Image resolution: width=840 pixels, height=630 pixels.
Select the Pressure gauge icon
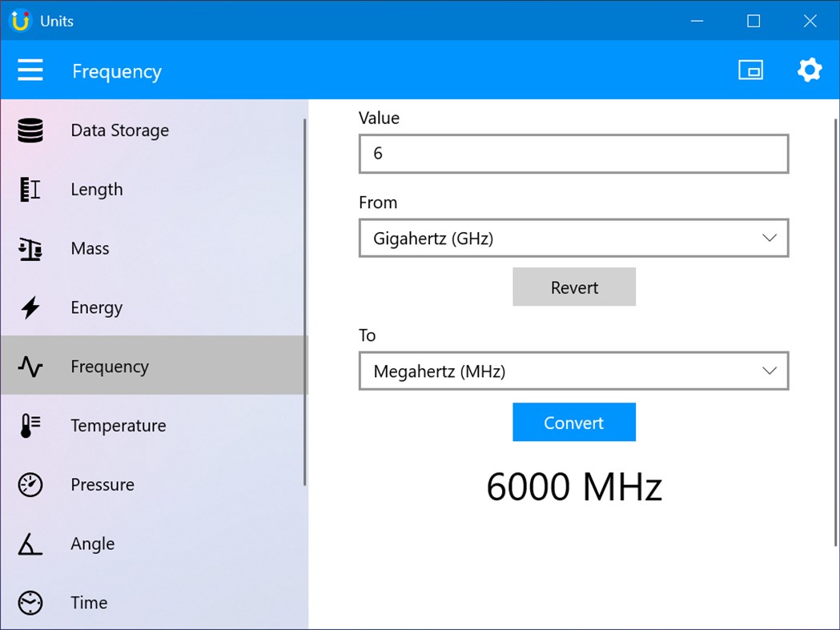pos(30,484)
